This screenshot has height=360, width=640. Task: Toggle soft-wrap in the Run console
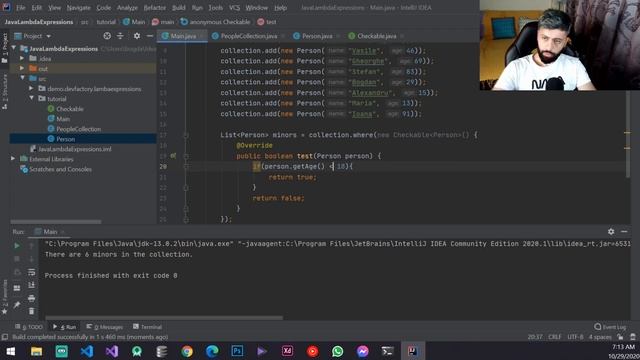click(31, 272)
